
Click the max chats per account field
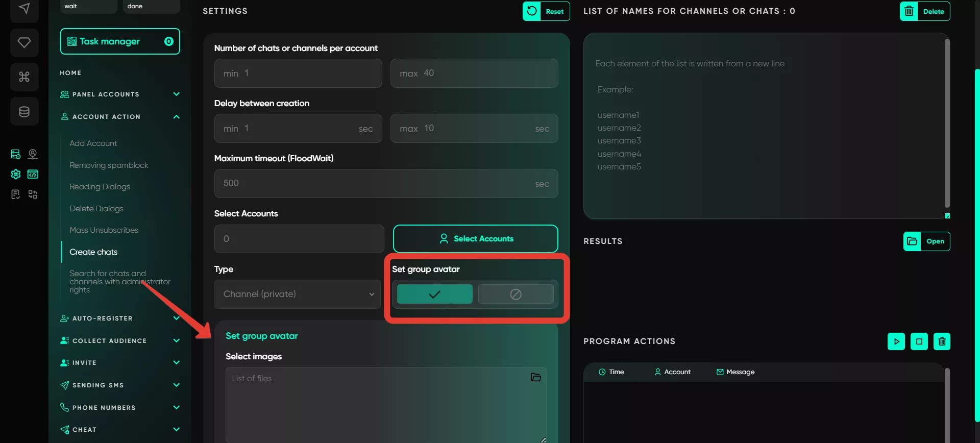pyautogui.click(x=474, y=73)
